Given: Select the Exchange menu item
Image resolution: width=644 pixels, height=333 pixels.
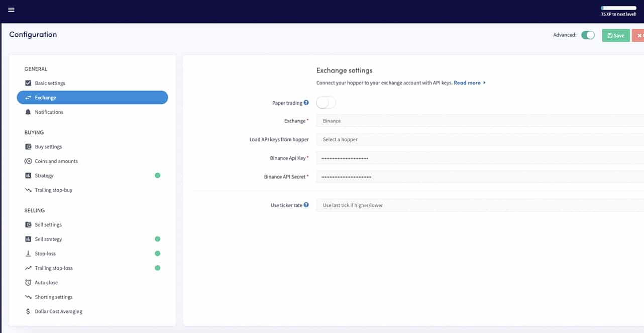Looking at the screenshot, I should pos(92,98).
